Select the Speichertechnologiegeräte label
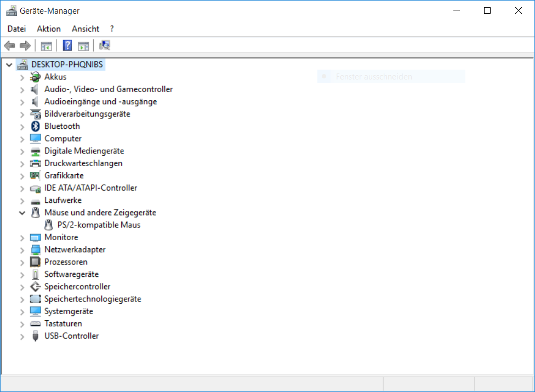 point(93,299)
